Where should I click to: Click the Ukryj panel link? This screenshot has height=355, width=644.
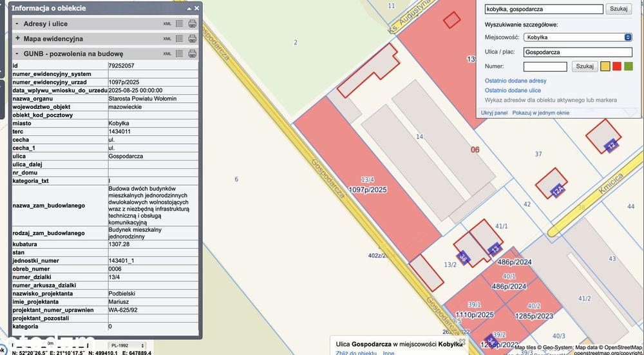[494, 113]
